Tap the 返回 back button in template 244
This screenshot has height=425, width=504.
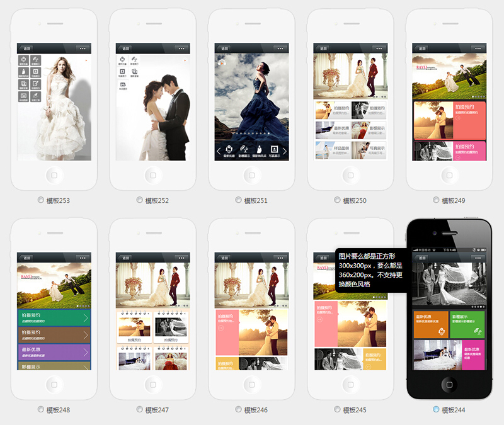(421, 258)
